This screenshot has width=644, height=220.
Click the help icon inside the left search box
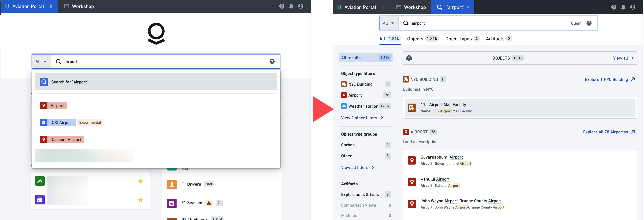272,61
